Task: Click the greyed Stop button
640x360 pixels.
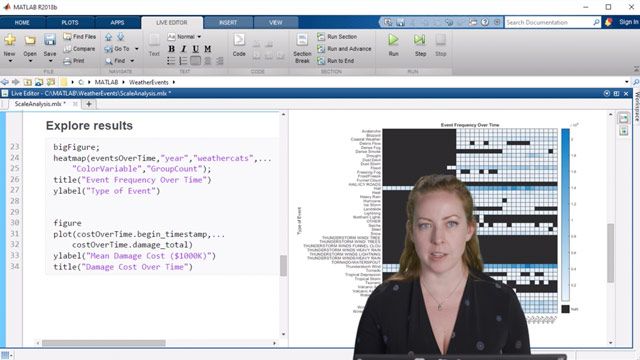Action: click(x=440, y=45)
